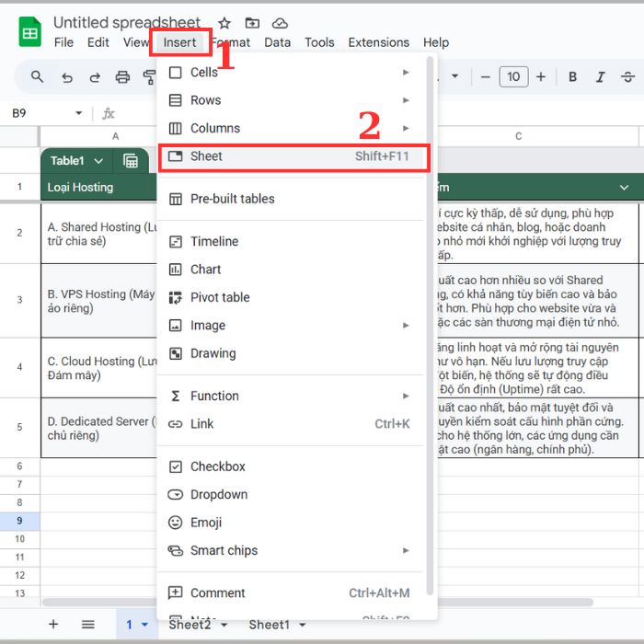The width and height of the screenshot is (644, 644).
Task: Check the cloud save status icon
Action: [x=280, y=23]
